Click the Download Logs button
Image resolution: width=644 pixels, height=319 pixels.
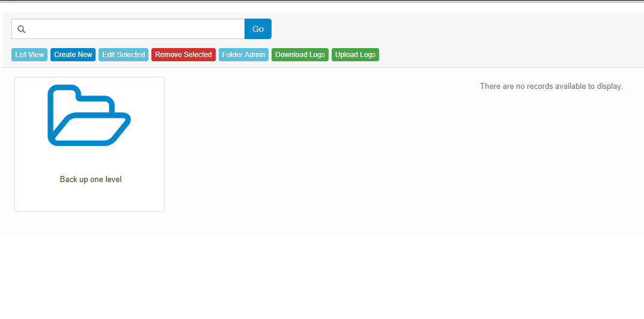point(300,55)
